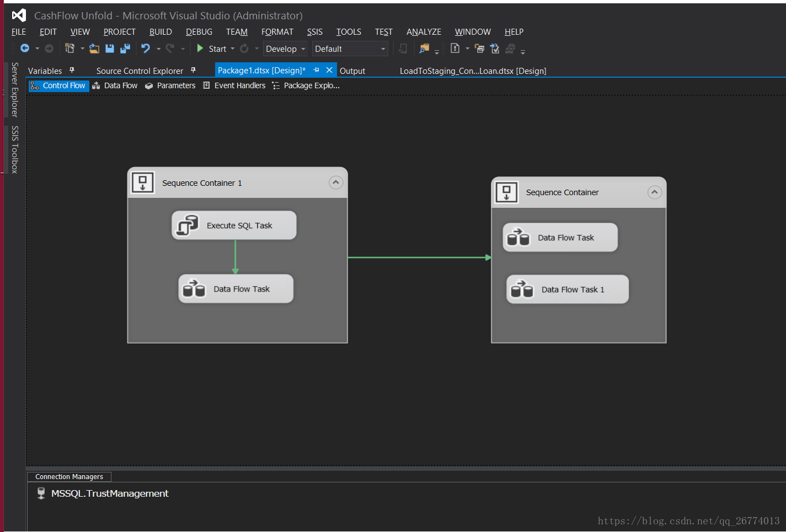Click the New Project toolbar icon
Image resolution: width=786 pixels, height=532 pixels.
69,49
